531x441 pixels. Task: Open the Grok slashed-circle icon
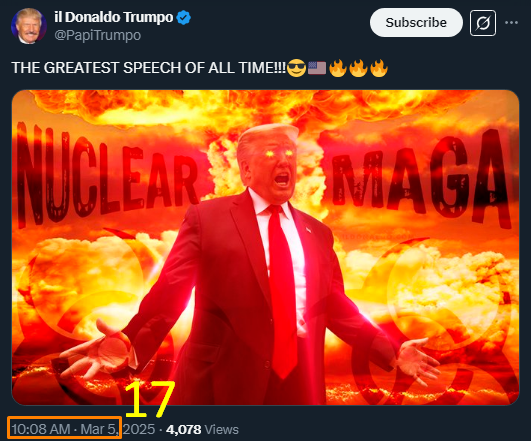[483, 23]
